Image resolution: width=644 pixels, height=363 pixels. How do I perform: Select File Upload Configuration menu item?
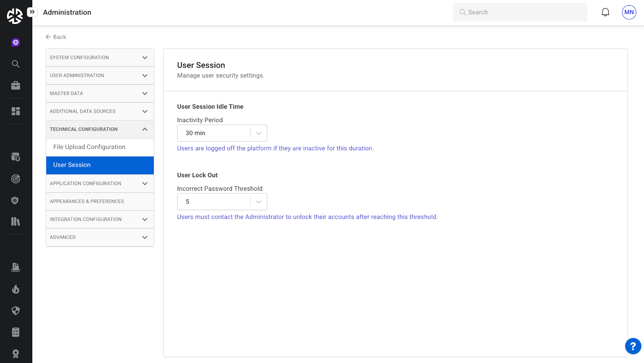tap(89, 147)
